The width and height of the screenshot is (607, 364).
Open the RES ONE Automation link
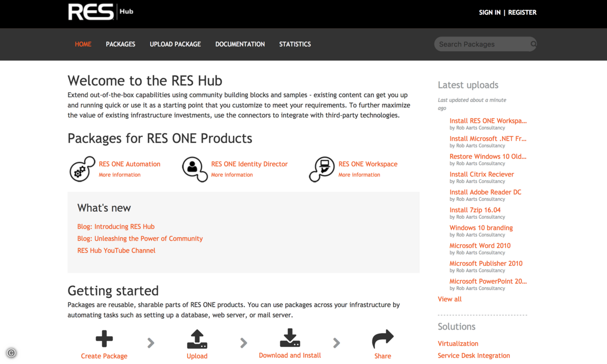tap(129, 164)
